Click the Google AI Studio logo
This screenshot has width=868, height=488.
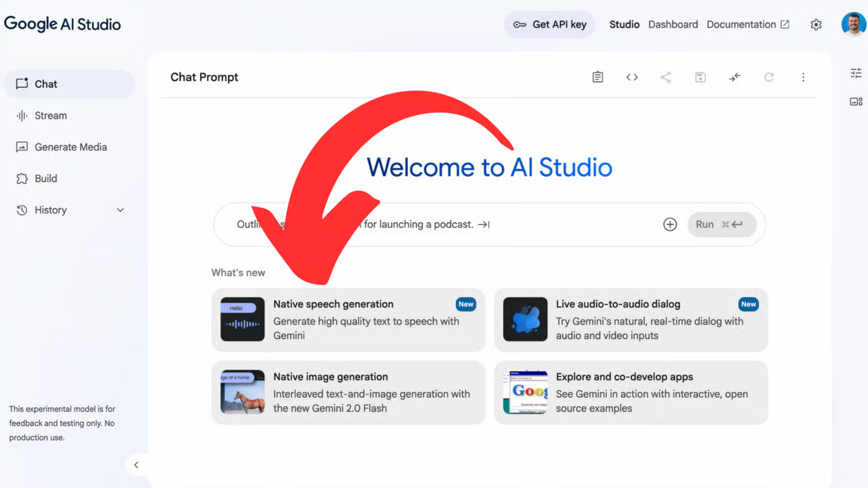[x=62, y=24]
